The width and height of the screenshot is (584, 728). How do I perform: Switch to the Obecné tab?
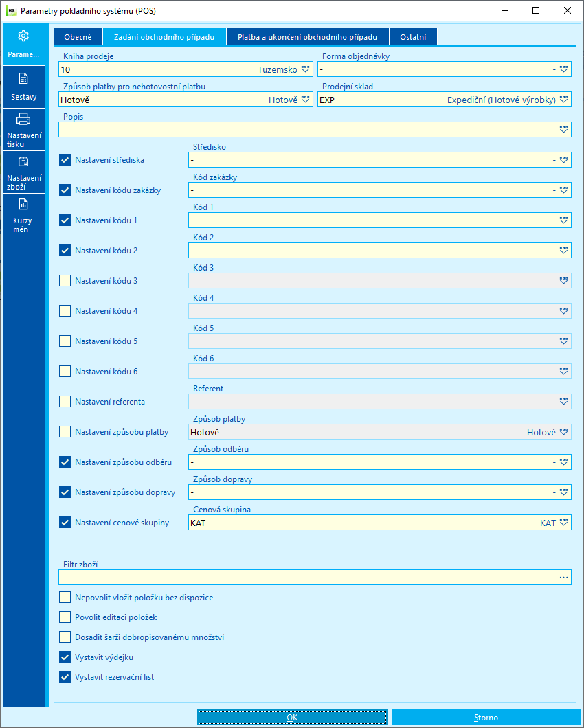[78, 37]
